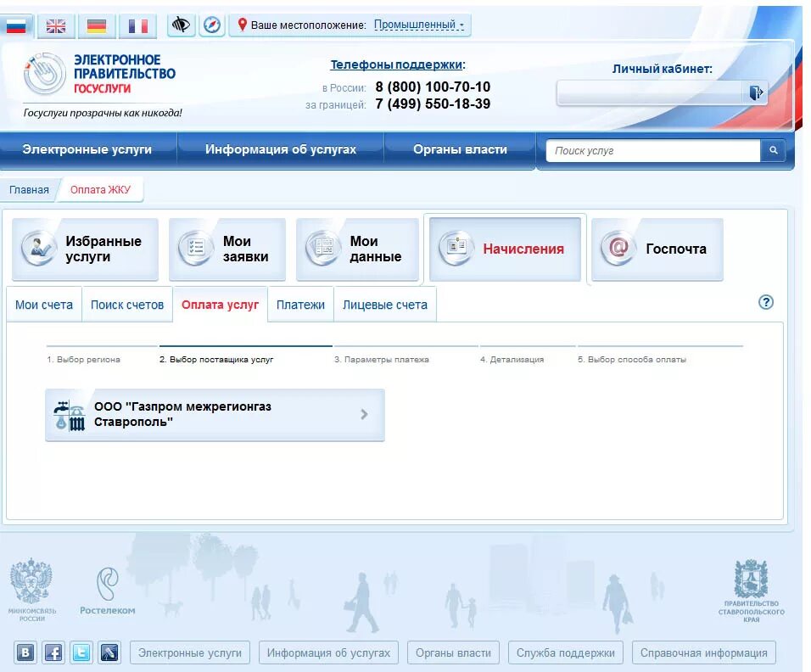The width and height of the screenshot is (811, 672).
Task: Click step 5 Выбор способа оплаты
Action: coord(631,360)
